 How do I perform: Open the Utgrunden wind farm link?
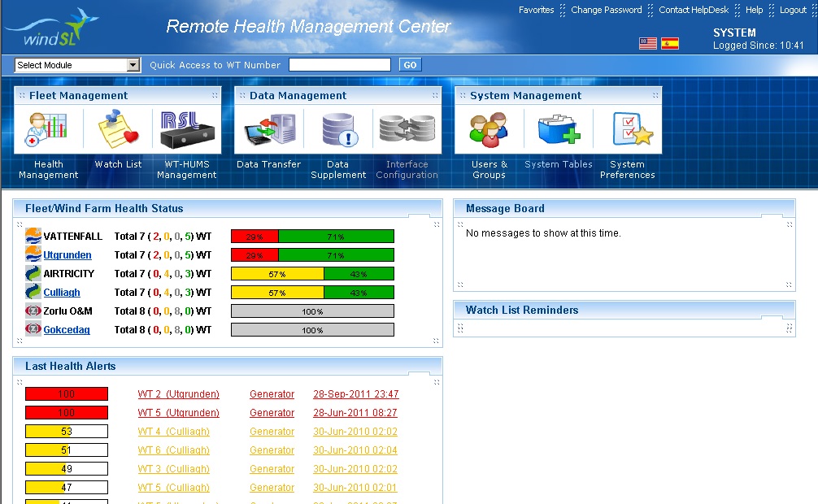[x=67, y=255]
